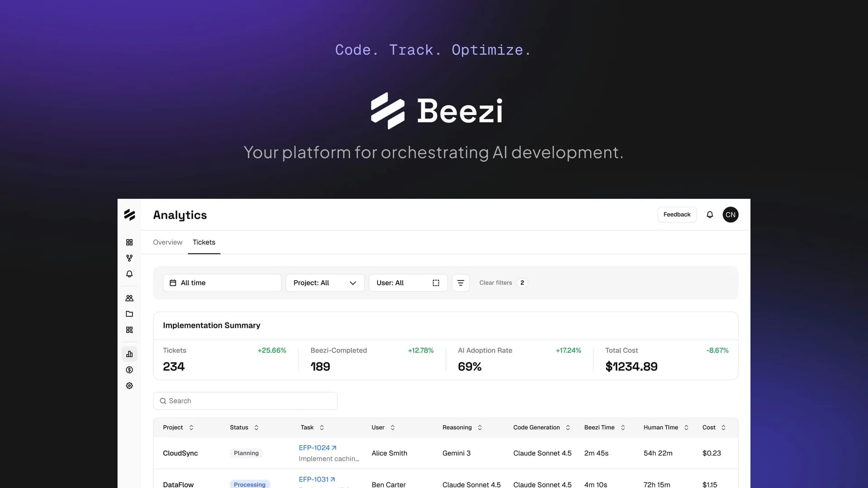Image resolution: width=868 pixels, height=488 pixels.
Task: Open sidebar notifications bell icon
Action: click(x=129, y=274)
